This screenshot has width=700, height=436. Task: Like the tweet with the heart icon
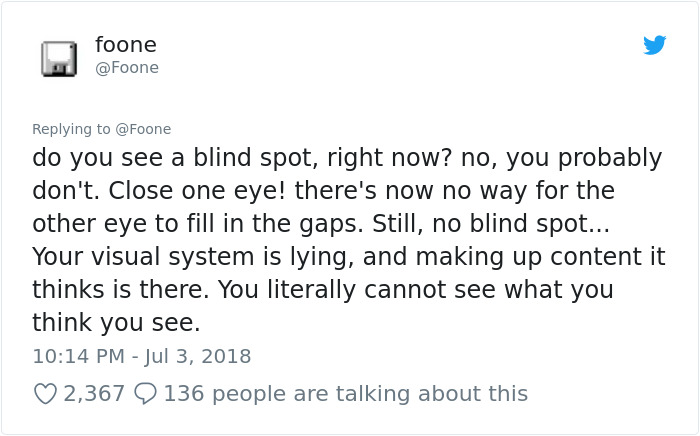(46, 394)
